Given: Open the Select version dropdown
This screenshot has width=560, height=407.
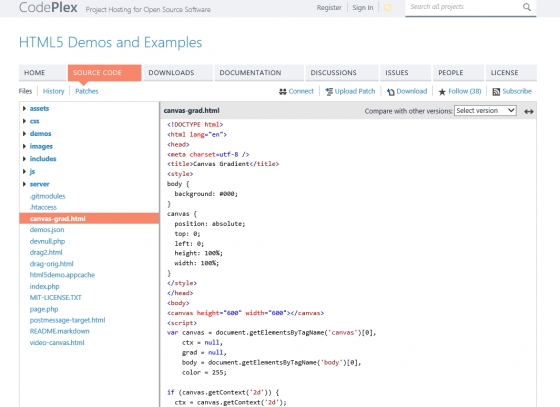Looking at the screenshot, I should coord(485,111).
